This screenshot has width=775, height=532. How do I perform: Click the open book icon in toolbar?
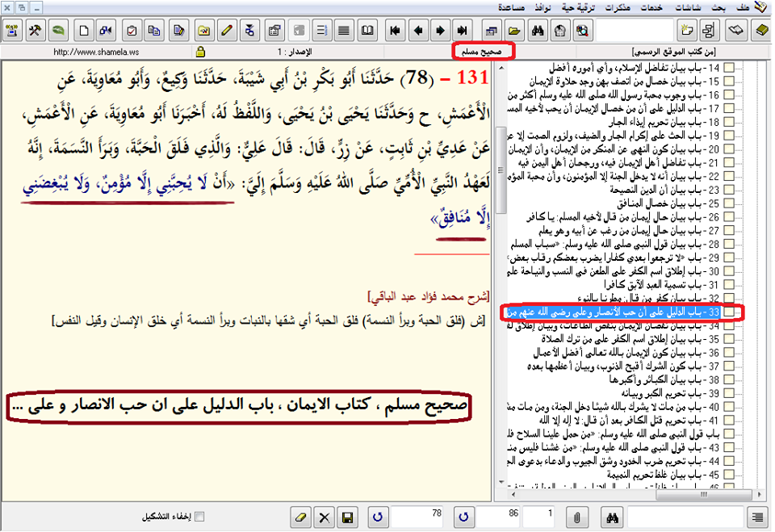click(367, 31)
